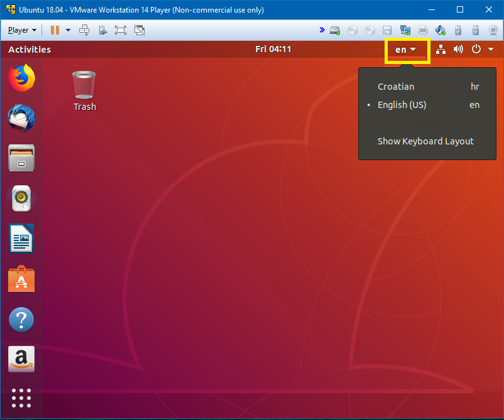This screenshot has height=420, width=504.
Task: Select the Trash desktop icon
Action: [x=84, y=91]
